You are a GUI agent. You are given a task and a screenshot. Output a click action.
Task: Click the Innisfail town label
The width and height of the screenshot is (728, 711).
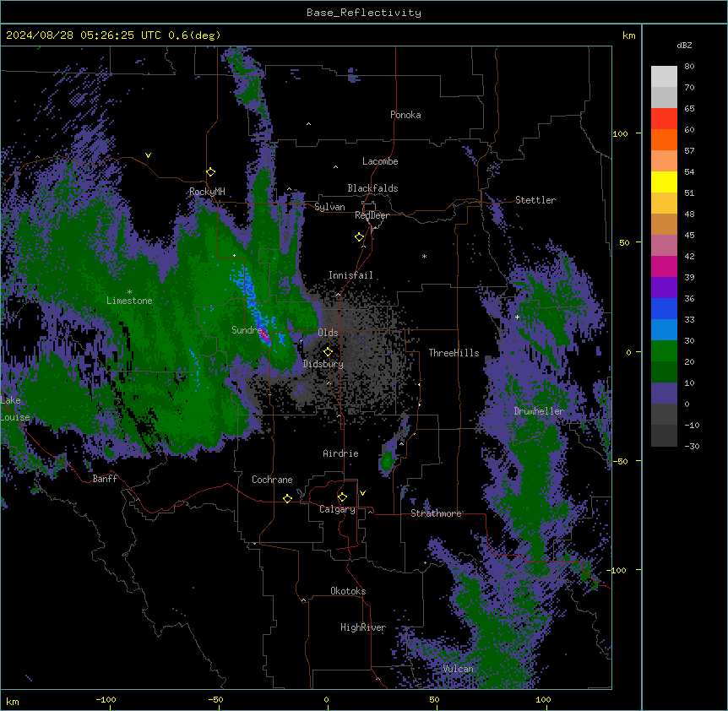click(350, 275)
